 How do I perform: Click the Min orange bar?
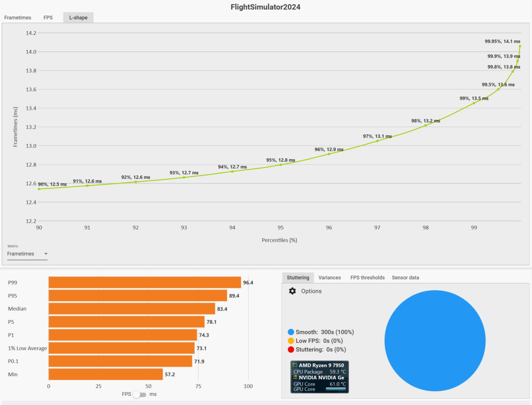pos(105,374)
